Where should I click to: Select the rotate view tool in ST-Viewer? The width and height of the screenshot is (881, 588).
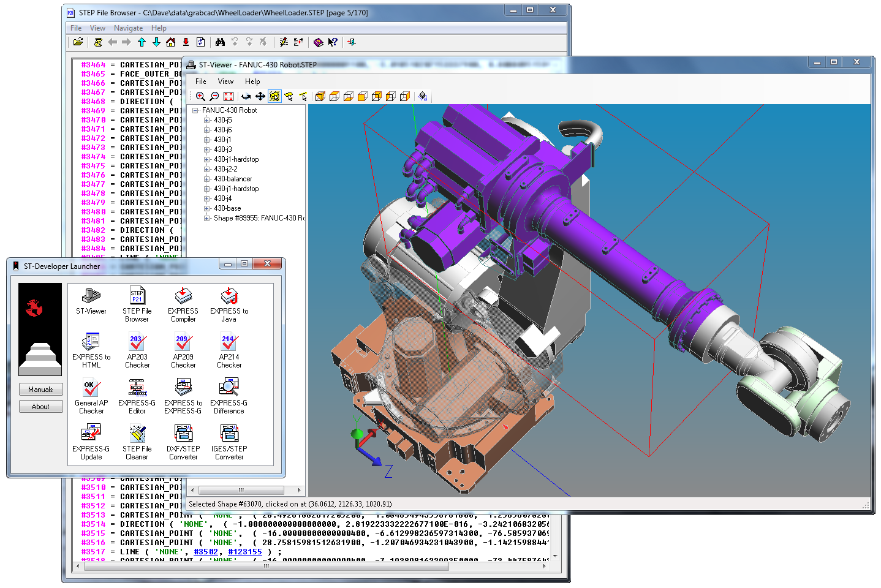[x=246, y=96]
